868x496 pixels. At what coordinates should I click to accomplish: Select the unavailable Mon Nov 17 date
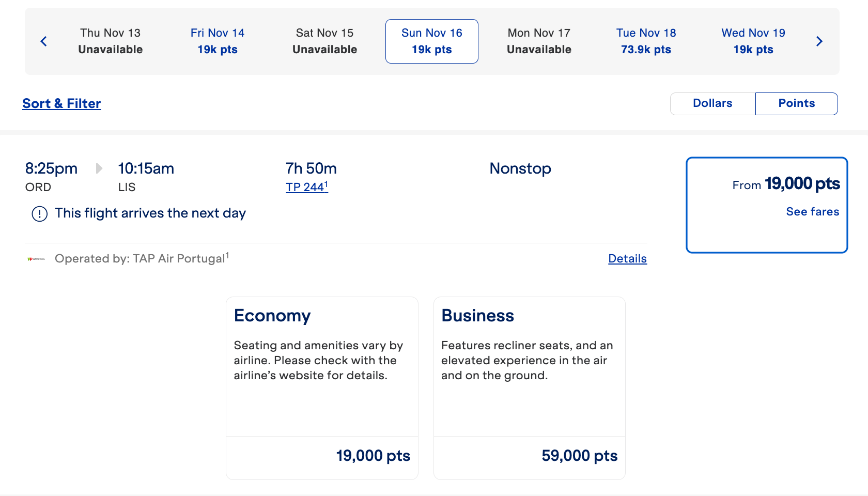click(x=539, y=41)
